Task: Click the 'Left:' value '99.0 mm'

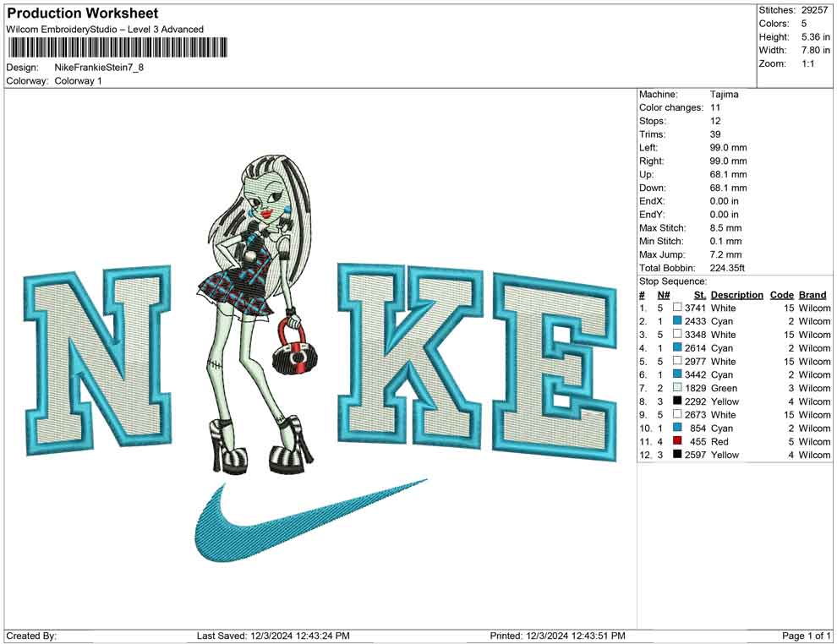Action: 728,148
